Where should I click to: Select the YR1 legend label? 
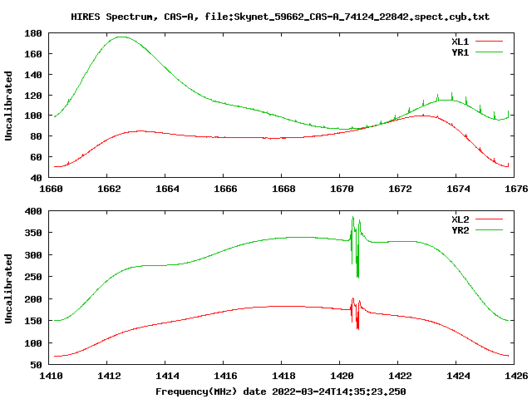[x=460, y=52]
